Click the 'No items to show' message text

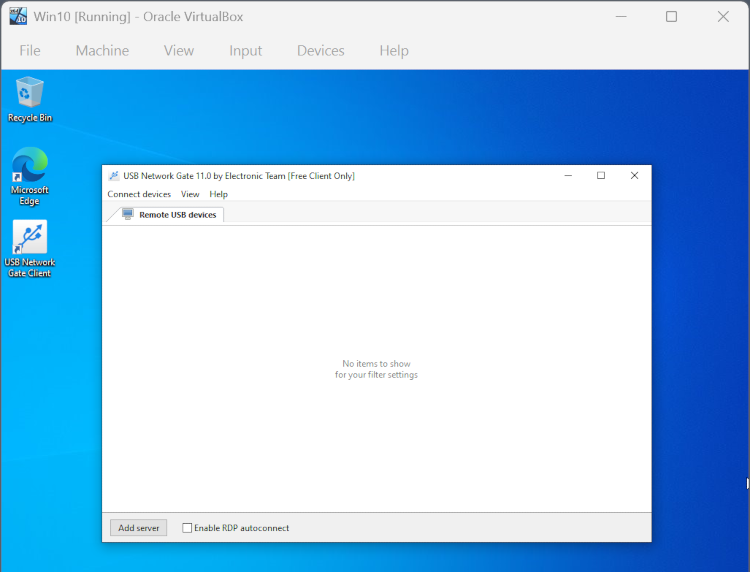coord(376,369)
